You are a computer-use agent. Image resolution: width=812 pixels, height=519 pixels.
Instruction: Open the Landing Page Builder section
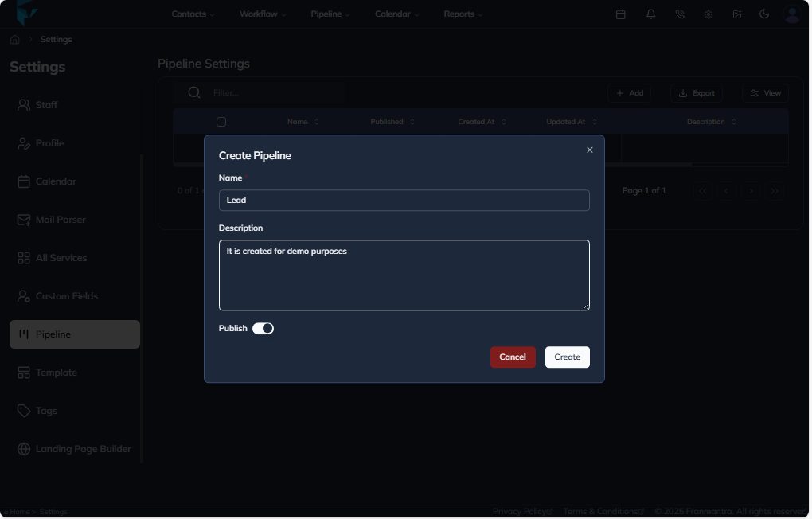[x=82, y=448]
